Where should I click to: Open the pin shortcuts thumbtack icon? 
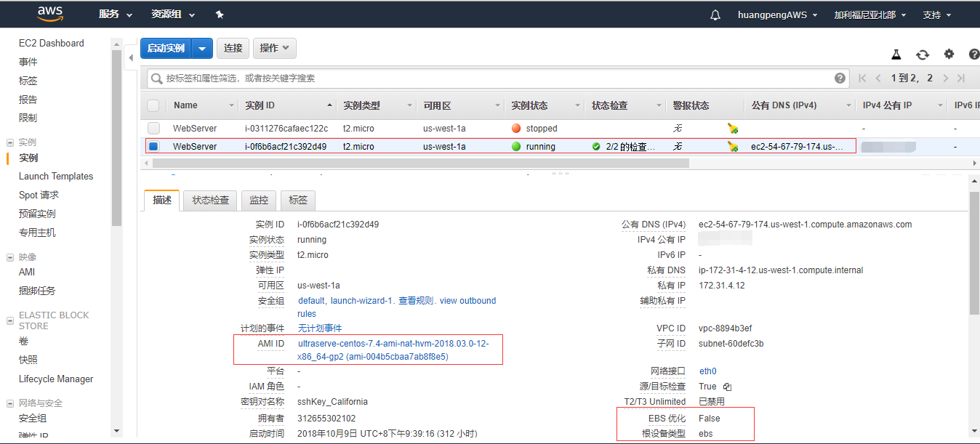[220, 15]
